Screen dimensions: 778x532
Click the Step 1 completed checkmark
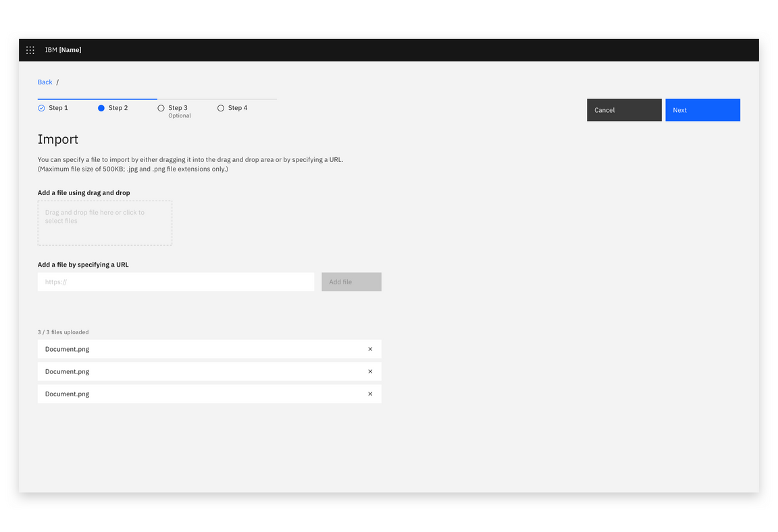(41, 107)
